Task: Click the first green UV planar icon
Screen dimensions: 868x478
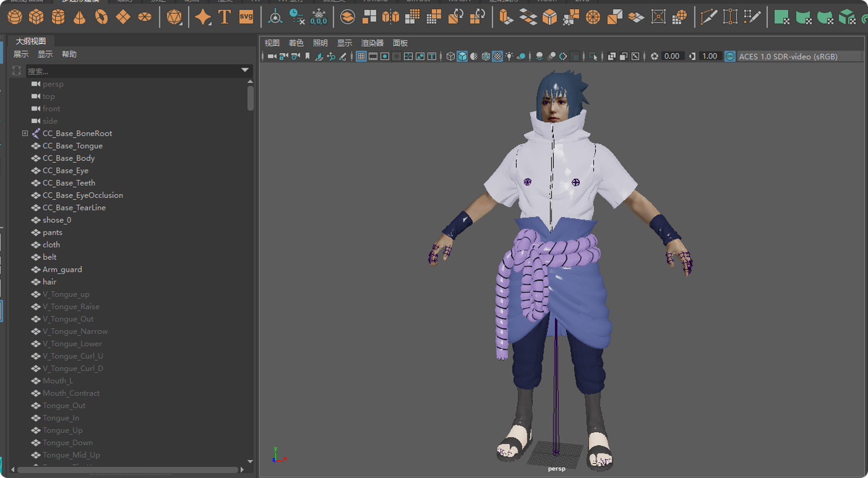Action: click(782, 17)
